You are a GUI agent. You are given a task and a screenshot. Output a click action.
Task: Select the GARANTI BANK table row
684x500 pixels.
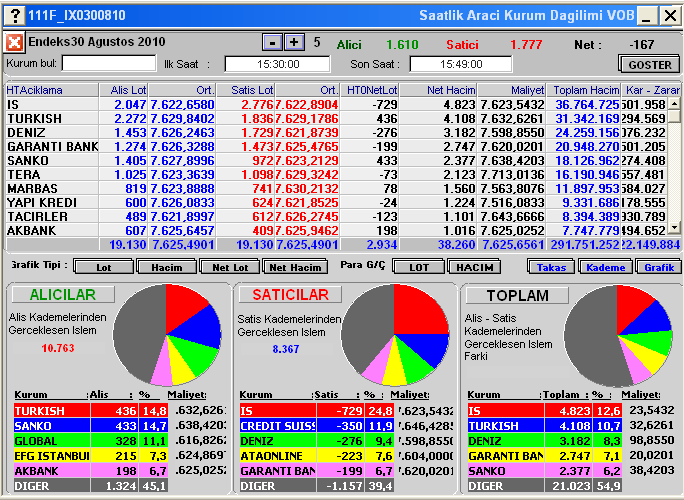pos(337,147)
